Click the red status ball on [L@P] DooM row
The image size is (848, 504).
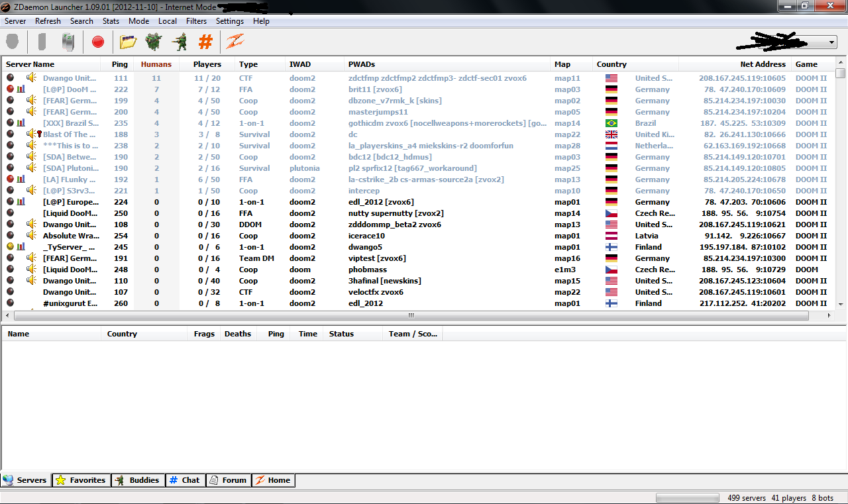coord(10,89)
